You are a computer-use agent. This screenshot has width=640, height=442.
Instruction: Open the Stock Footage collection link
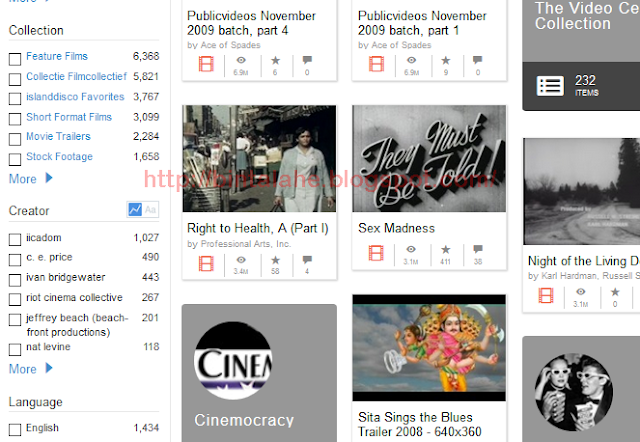tap(59, 157)
